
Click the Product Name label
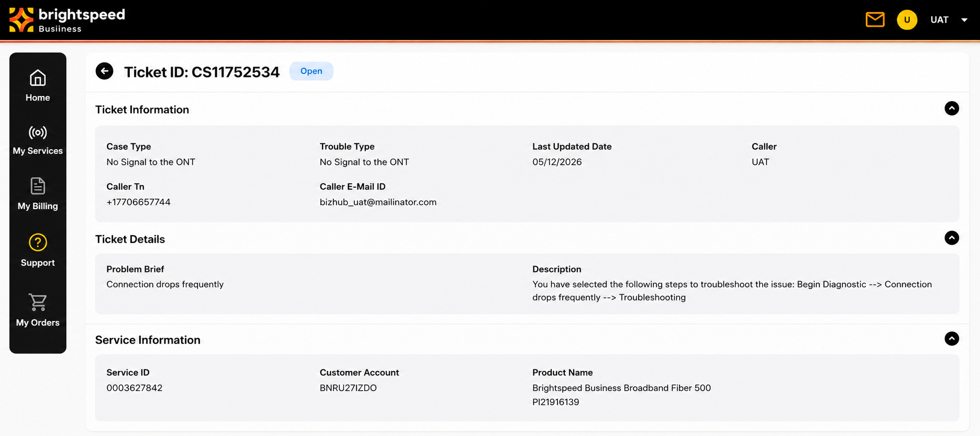click(562, 372)
